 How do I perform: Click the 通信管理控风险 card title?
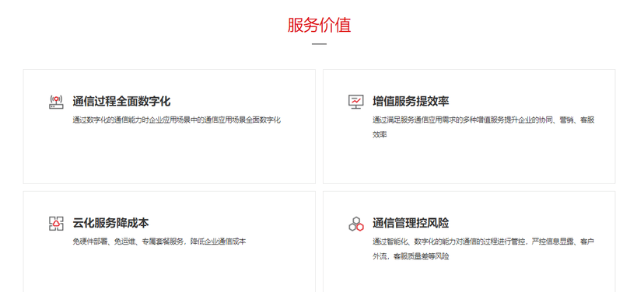point(411,224)
